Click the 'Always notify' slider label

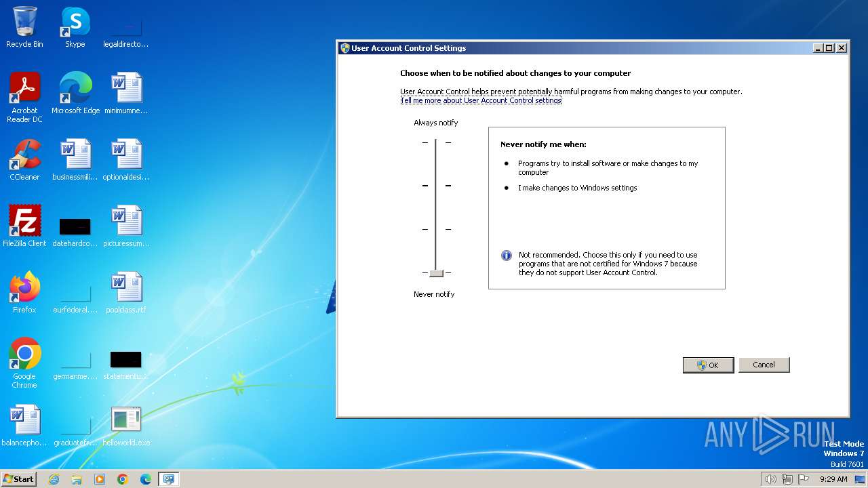(436, 123)
